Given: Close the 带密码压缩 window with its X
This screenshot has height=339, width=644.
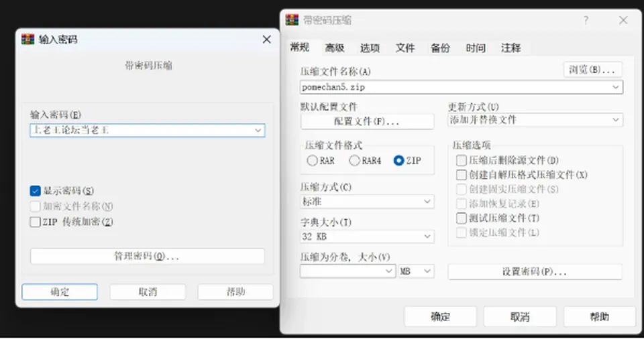Looking at the screenshot, I should click(623, 20).
